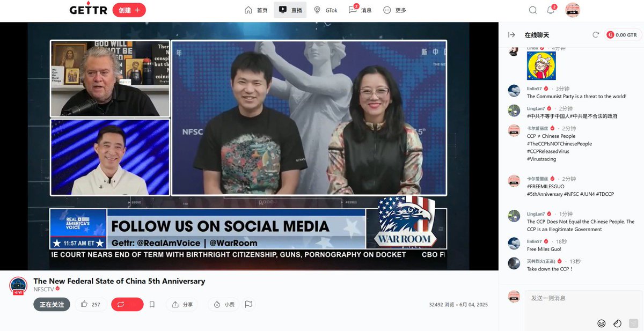Click the search magnifier icon

[x=533, y=10]
